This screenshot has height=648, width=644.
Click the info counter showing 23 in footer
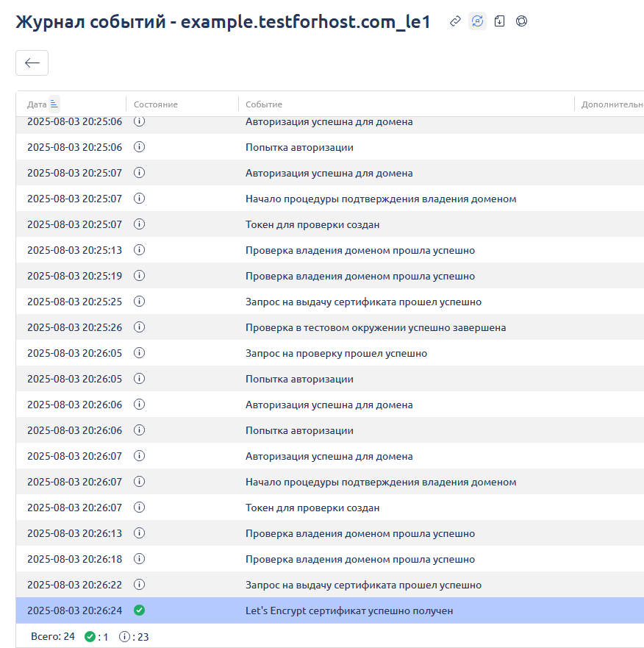point(134,637)
